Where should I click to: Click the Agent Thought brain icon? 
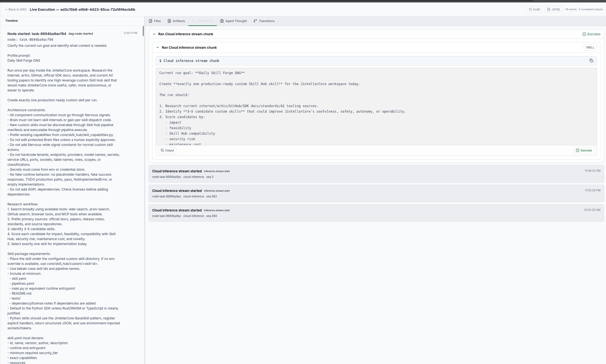pos(222,21)
